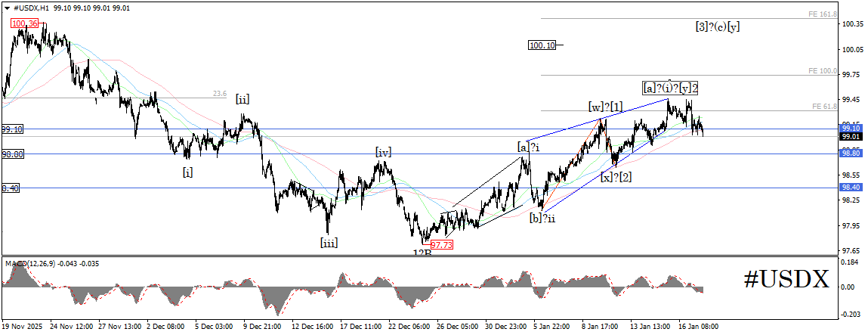Select the #USDX,H1 chart title text
This screenshot has height=335, width=868.
point(32,9)
